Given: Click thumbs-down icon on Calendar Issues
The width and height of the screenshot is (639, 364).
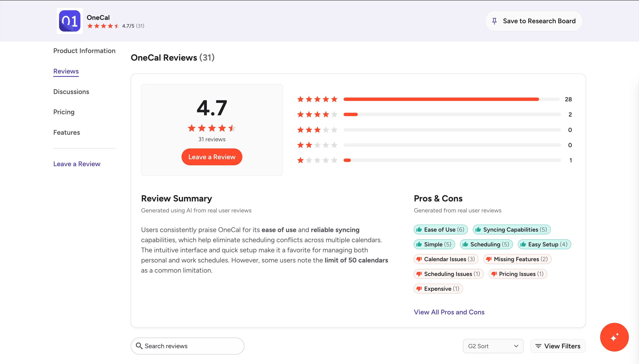Looking at the screenshot, I should (419, 259).
